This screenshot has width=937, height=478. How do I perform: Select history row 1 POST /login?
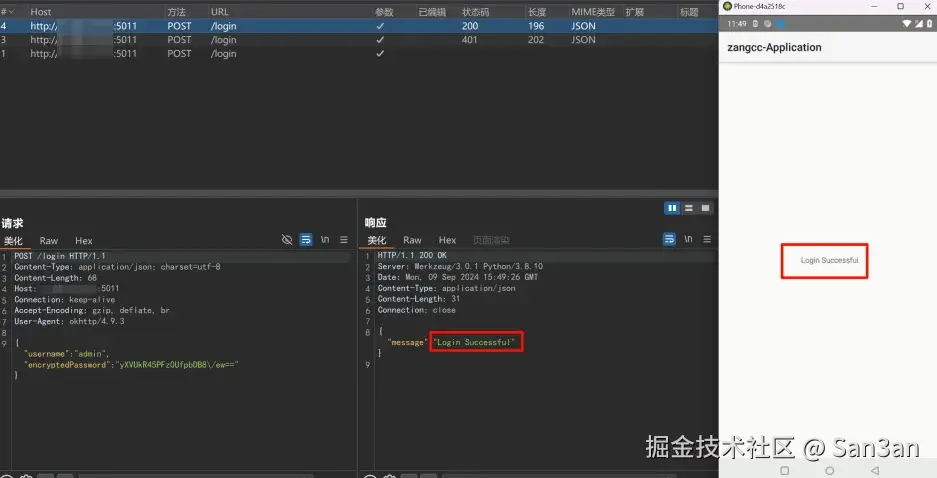coord(359,53)
